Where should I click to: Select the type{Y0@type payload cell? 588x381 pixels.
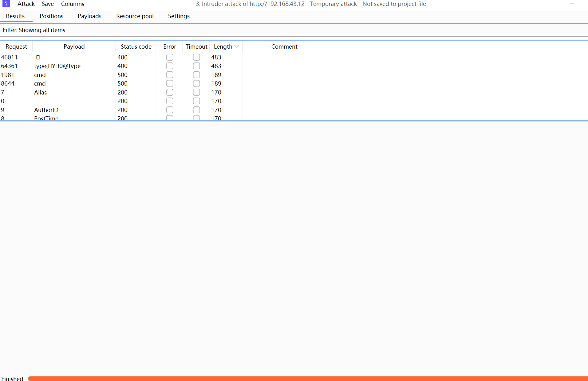click(57, 66)
